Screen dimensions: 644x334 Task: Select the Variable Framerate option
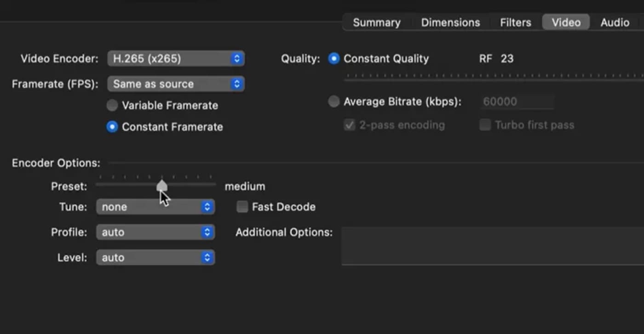[112, 105]
